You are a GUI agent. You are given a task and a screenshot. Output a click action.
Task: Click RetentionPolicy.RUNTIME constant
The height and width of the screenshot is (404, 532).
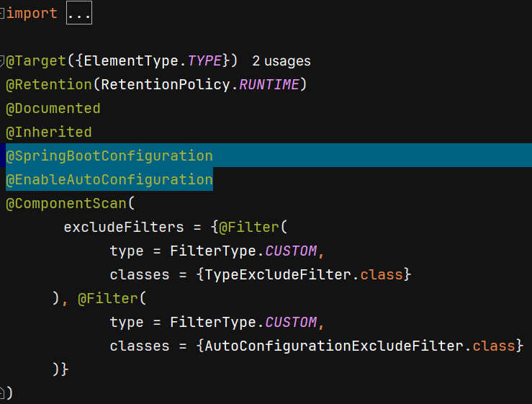[x=200, y=84]
